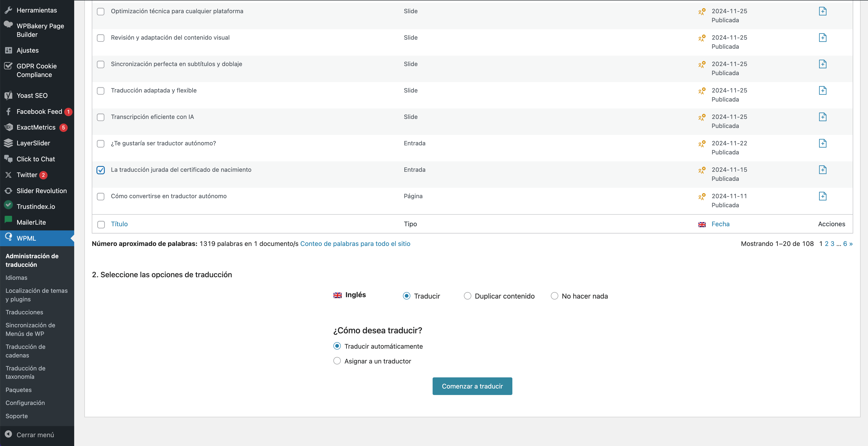Click the GDPR Cookie Compliance checkmark icon
868x446 pixels.
pyautogui.click(x=8, y=66)
